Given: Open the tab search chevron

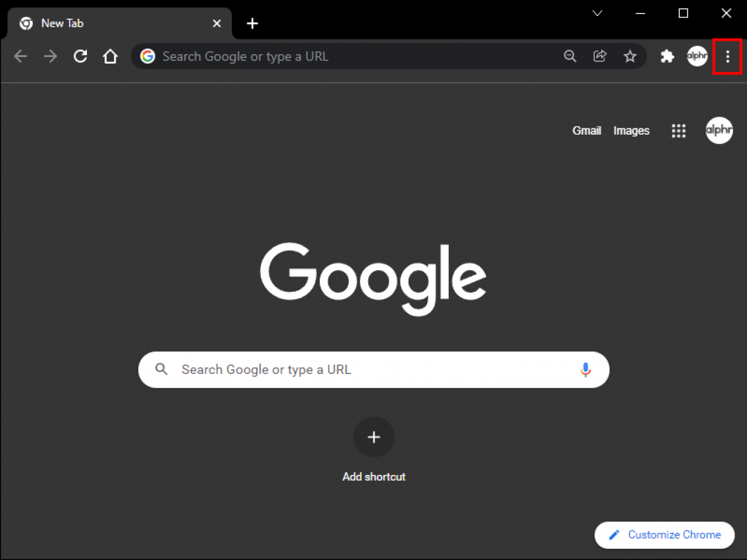Looking at the screenshot, I should [597, 13].
